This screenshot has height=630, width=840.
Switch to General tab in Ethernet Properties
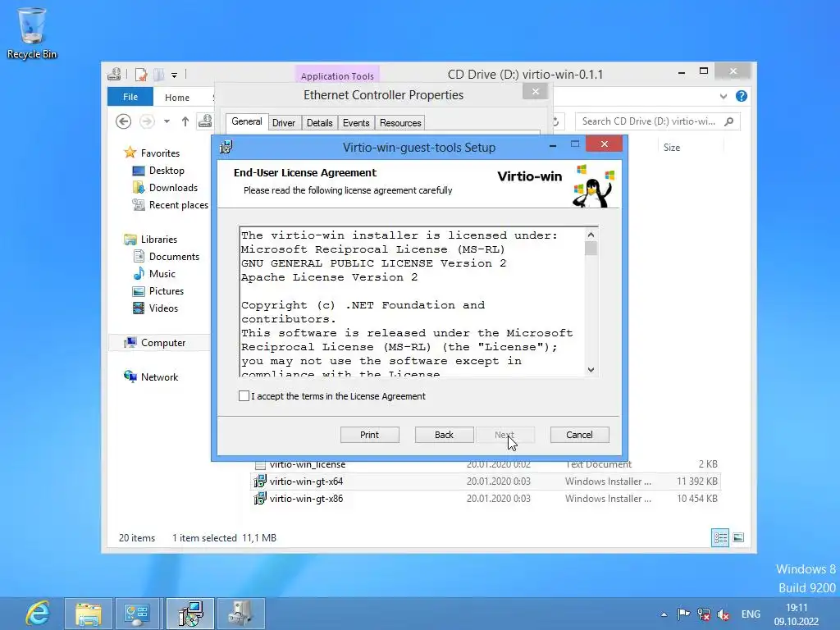[x=246, y=121]
